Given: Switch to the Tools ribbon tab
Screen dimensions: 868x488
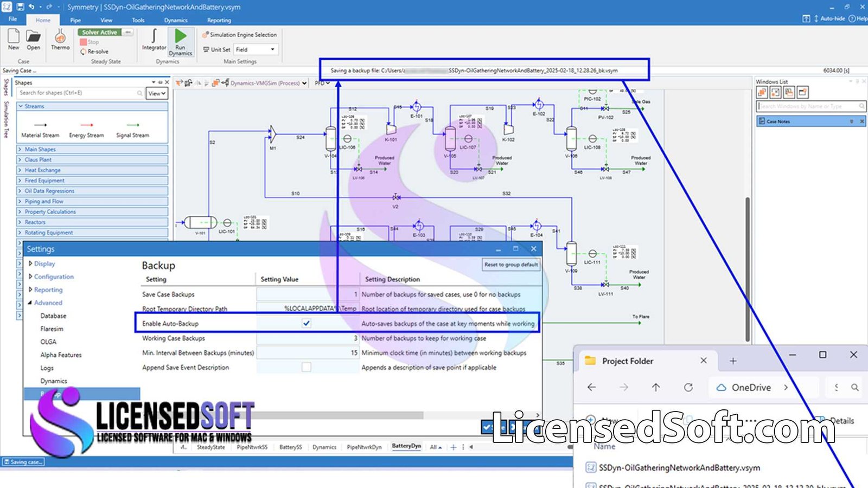Looking at the screenshot, I should (138, 20).
